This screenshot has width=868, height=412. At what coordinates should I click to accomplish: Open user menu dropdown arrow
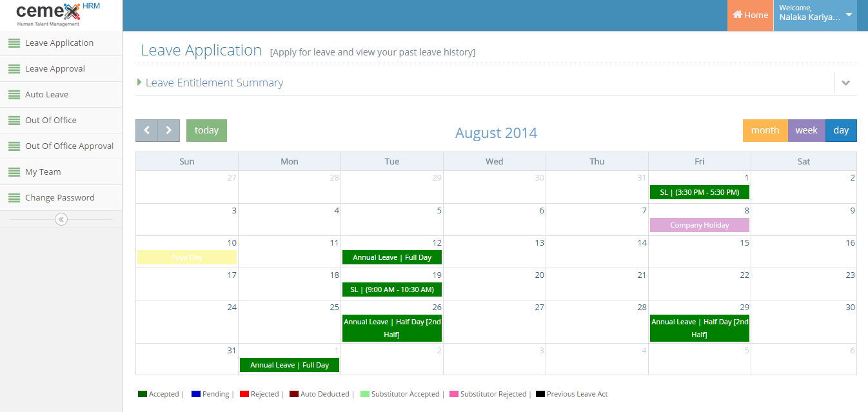849,15
